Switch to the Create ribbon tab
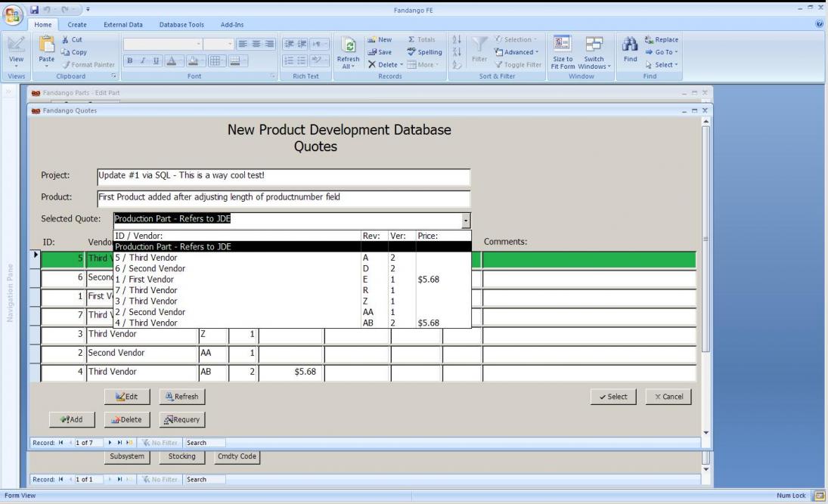The height and width of the screenshot is (504, 828). (77, 25)
